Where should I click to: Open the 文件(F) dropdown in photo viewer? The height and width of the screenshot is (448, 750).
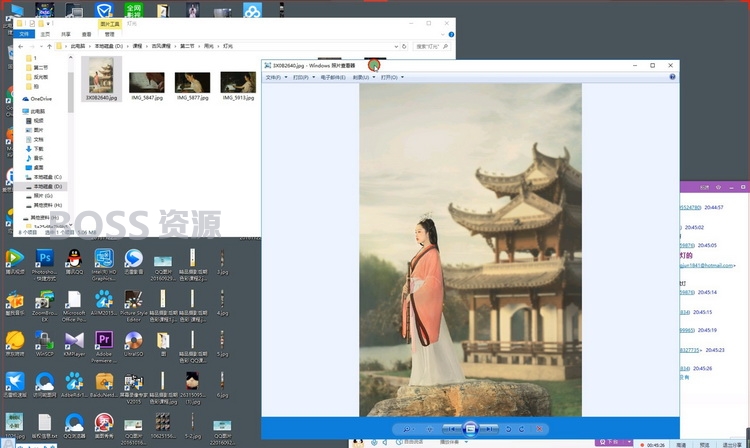pyautogui.click(x=276, y=77)
